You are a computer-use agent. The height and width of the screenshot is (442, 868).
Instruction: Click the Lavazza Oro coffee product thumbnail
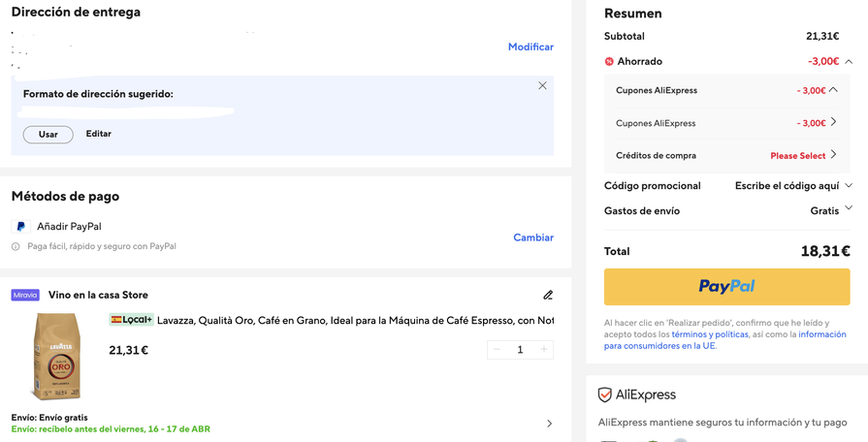point(57,357)
